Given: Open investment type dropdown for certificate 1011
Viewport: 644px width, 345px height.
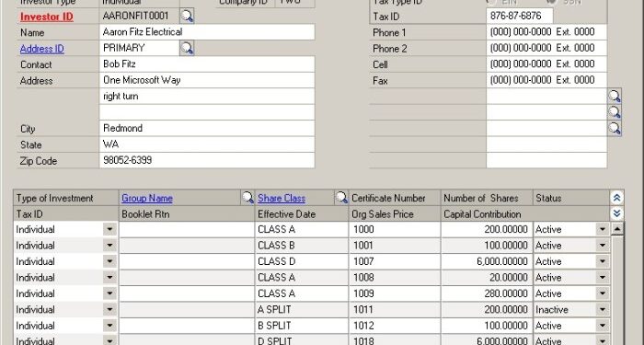Looking at the screenshot, I should [x=109, y=309].
